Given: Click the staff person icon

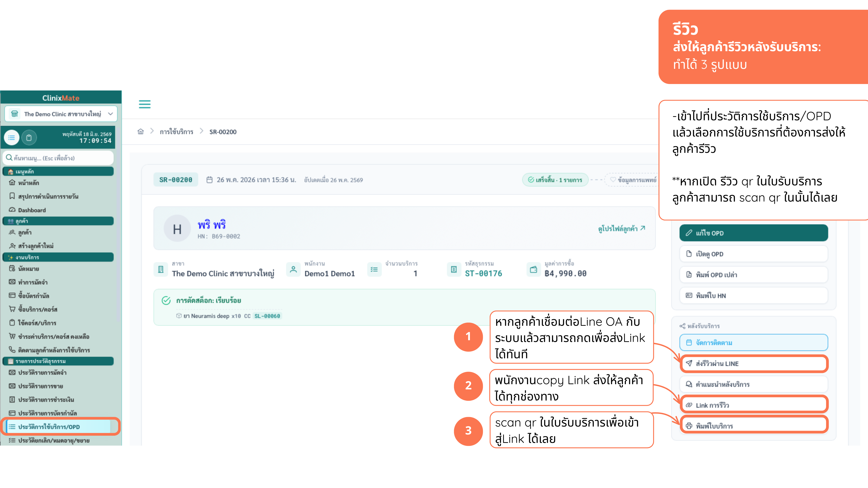Looking at the screenshot, I should (294, 269).
